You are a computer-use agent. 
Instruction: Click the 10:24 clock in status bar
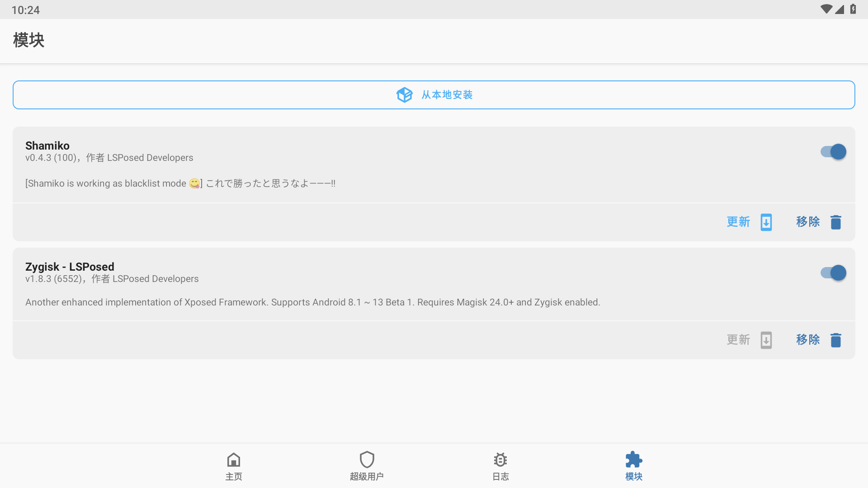(x=26, y=10)
